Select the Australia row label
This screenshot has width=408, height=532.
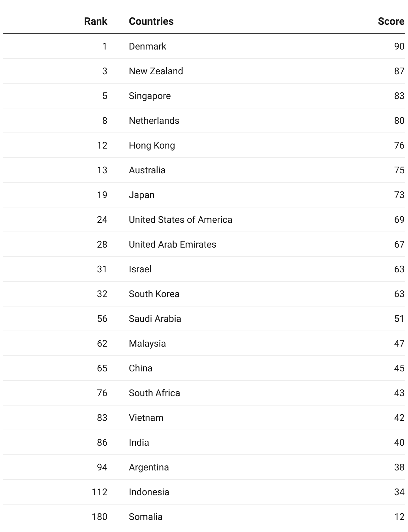tap(147, 170)
